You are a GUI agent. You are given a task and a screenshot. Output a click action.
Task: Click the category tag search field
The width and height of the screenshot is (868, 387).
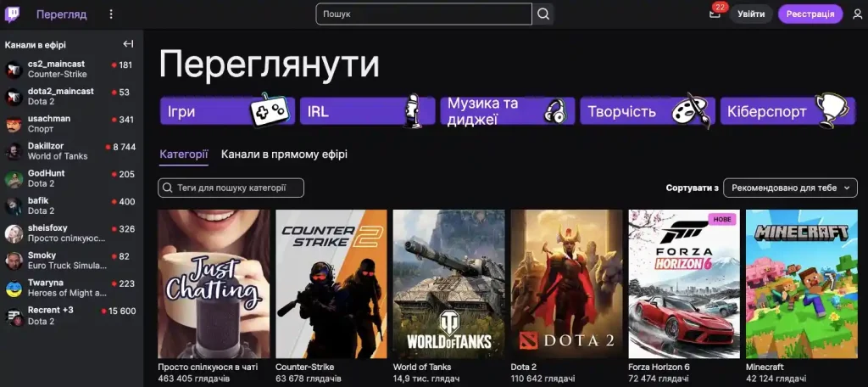(x=231, y=188)
